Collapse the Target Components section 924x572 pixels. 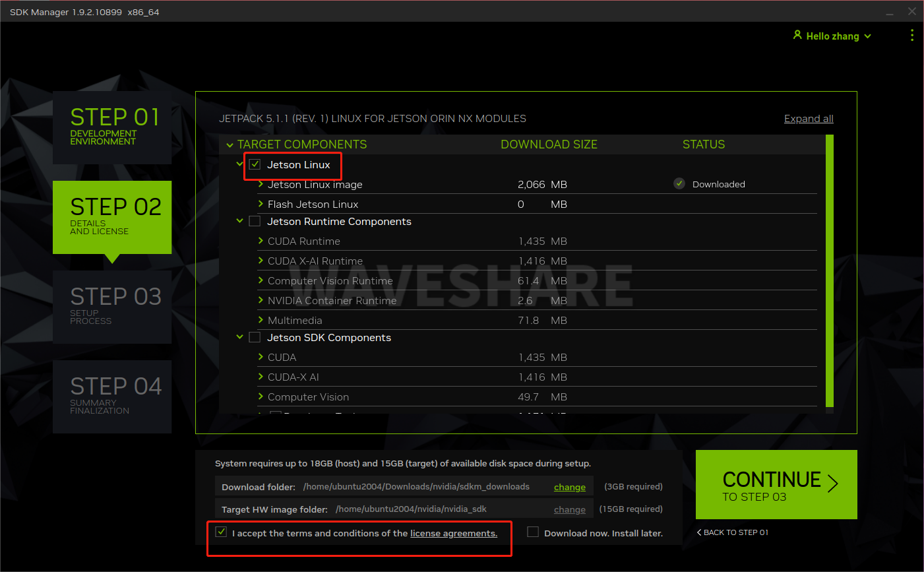coord(230,145)
